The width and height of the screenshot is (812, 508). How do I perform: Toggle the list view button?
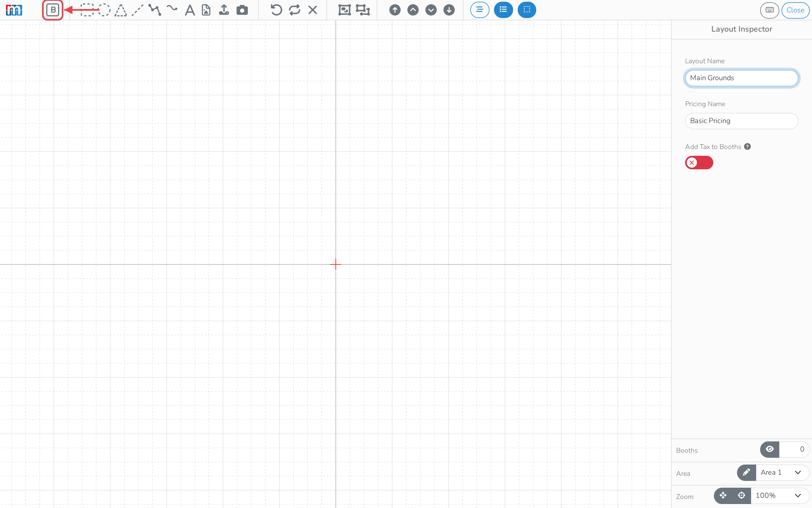[x=503, y=10]
